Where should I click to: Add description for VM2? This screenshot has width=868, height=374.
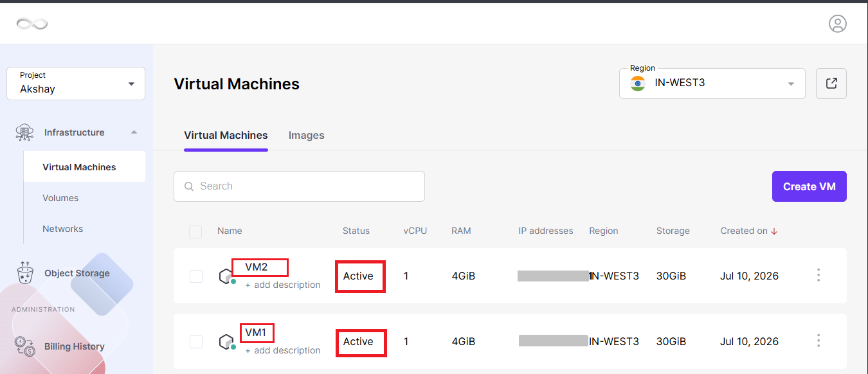pyautogui.click(x=283, y=285)
